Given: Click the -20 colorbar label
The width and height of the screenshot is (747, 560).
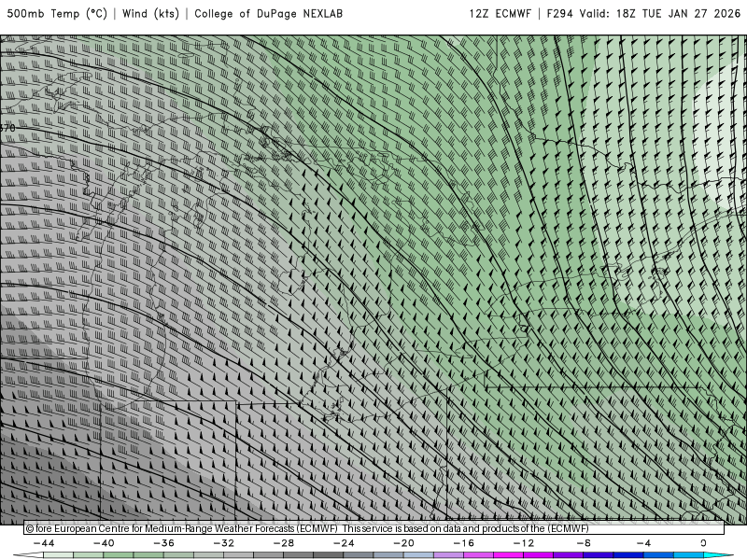Looking at the screenshot, I should coord(404,543).
